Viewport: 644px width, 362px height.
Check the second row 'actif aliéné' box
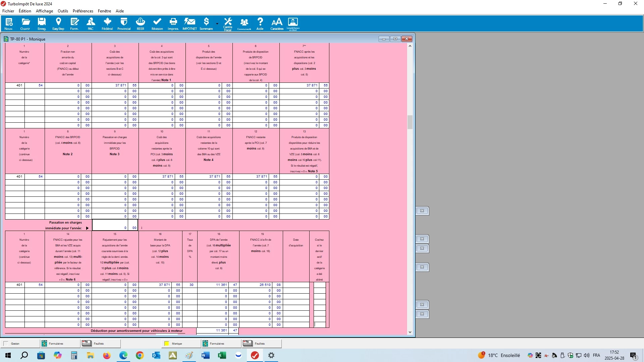pos(319,291)
